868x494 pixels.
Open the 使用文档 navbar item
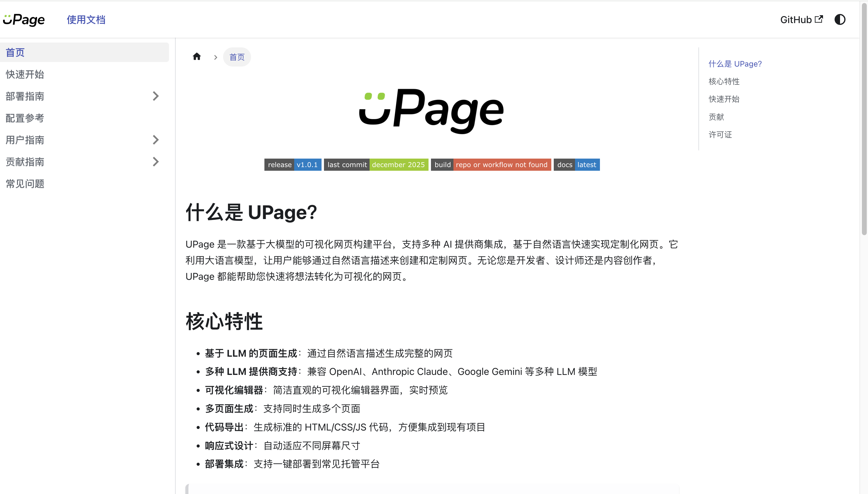point(86,19)
